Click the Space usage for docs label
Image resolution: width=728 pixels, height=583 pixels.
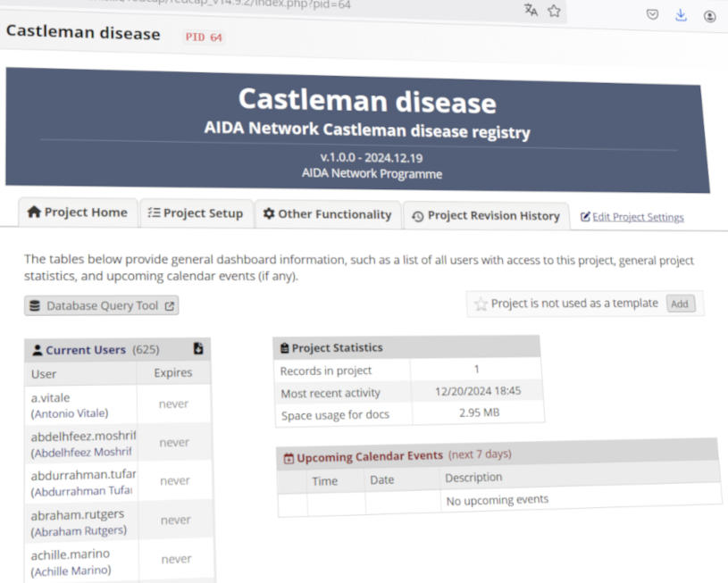coord(335,414)
